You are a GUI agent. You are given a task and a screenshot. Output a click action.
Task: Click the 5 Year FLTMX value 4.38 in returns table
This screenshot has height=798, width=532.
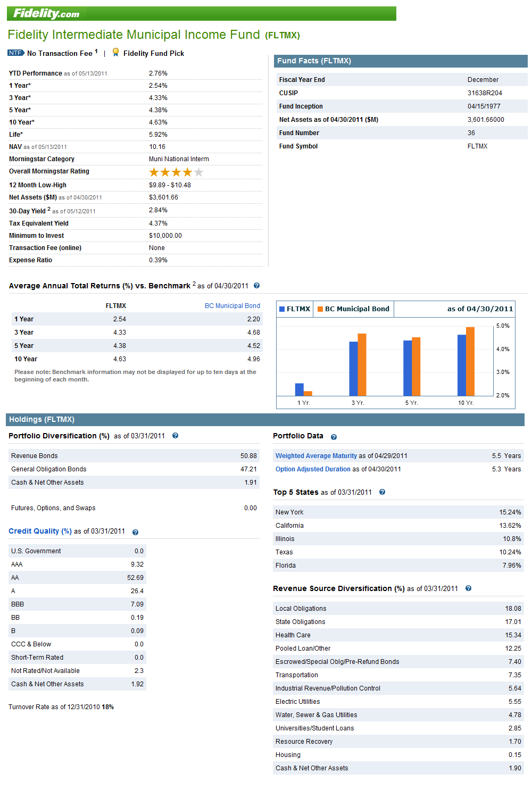[x=120, y=346]
